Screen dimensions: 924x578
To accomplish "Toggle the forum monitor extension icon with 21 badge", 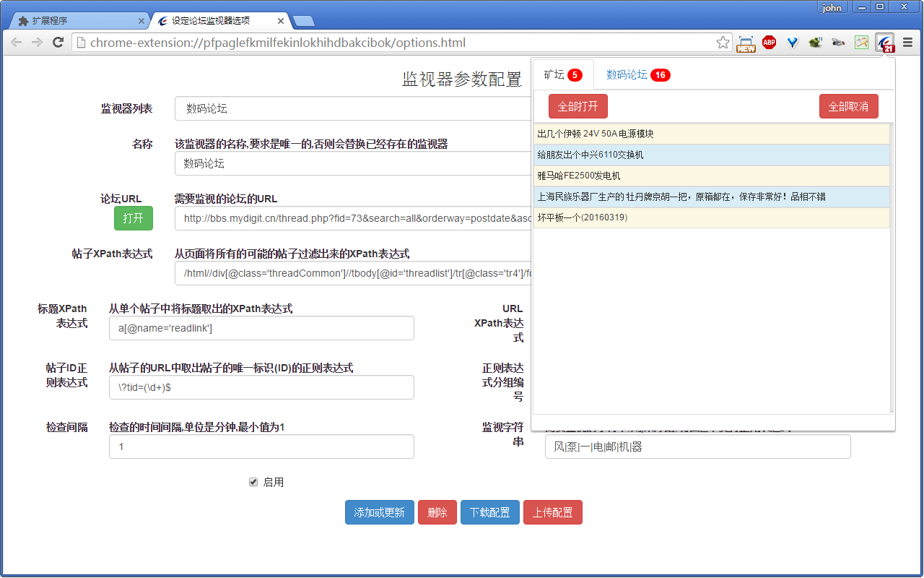I will (x=884, y=43).
